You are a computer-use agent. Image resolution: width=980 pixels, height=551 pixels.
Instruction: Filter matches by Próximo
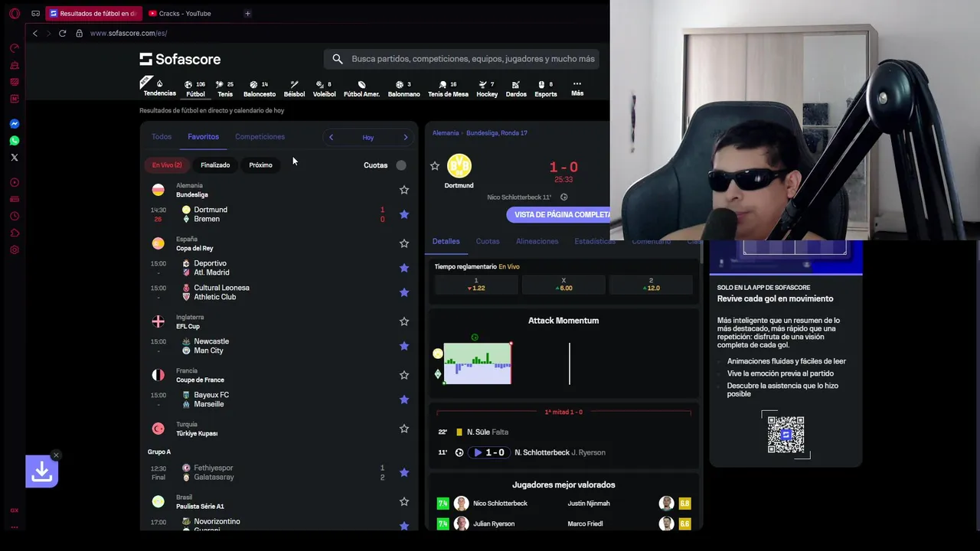pos(260,165)
